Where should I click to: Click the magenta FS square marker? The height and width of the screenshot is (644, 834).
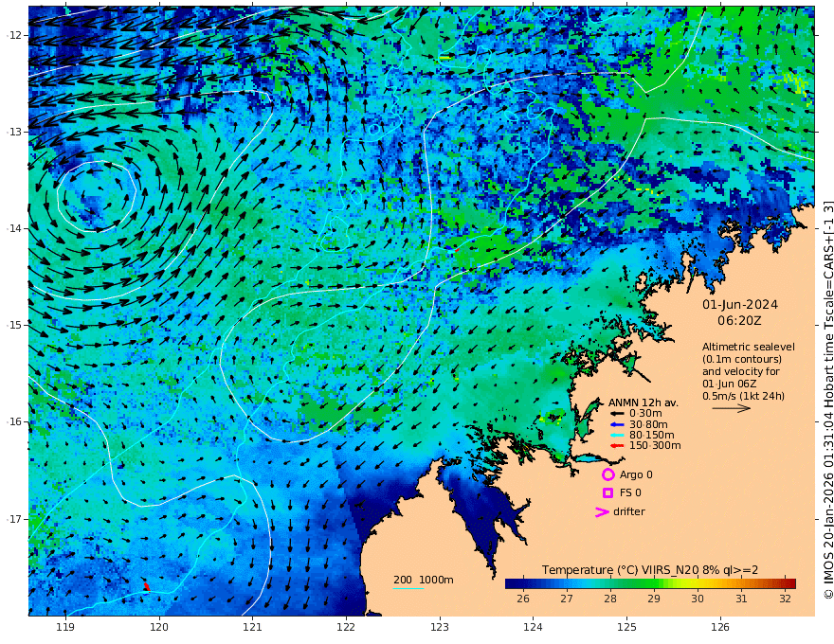click(x=607, y=493)
